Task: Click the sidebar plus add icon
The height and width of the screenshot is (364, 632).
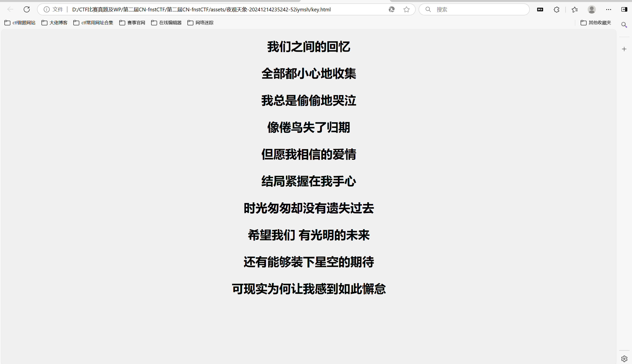Action: pyautogui.click(x=624, y=49)
